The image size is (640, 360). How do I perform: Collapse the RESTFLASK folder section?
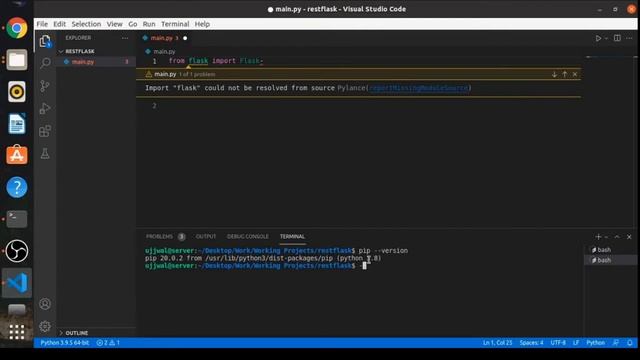tap(80, 51)
